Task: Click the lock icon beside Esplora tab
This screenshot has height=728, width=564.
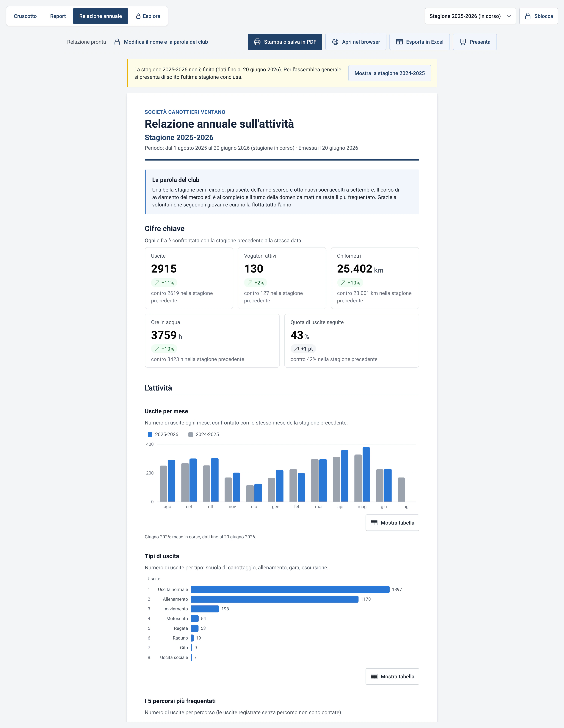Action: (x=138, y=16)
